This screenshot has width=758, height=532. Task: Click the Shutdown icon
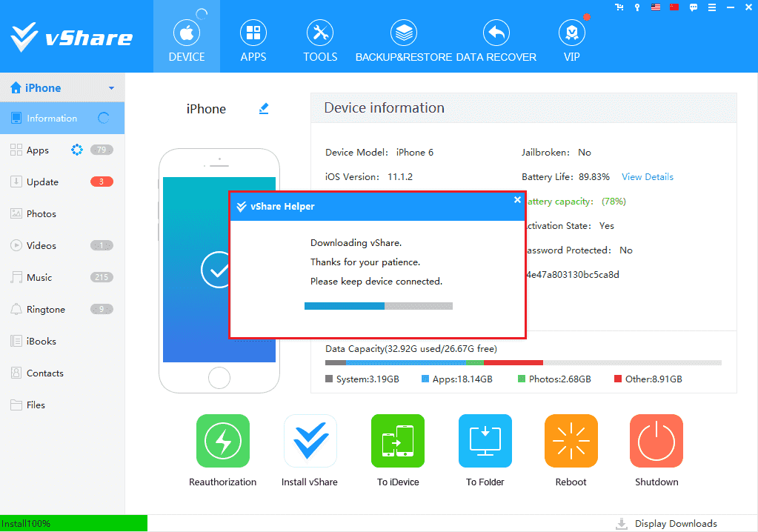pyautogui.click(x=656, y=441)
